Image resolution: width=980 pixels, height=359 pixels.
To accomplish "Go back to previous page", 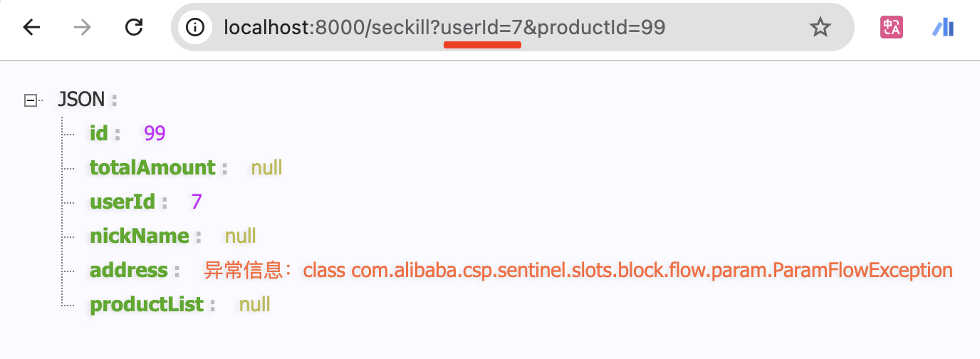I will point(31,27).
